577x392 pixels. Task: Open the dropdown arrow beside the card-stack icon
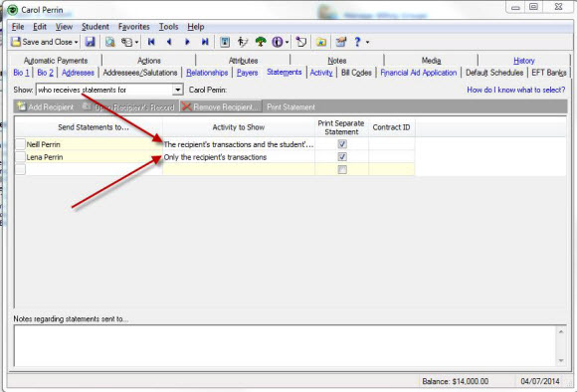pos(136,43)
